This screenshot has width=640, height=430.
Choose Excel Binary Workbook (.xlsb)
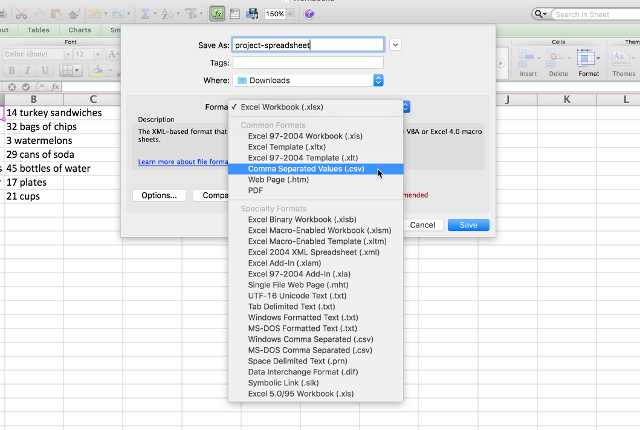(316, 219)
